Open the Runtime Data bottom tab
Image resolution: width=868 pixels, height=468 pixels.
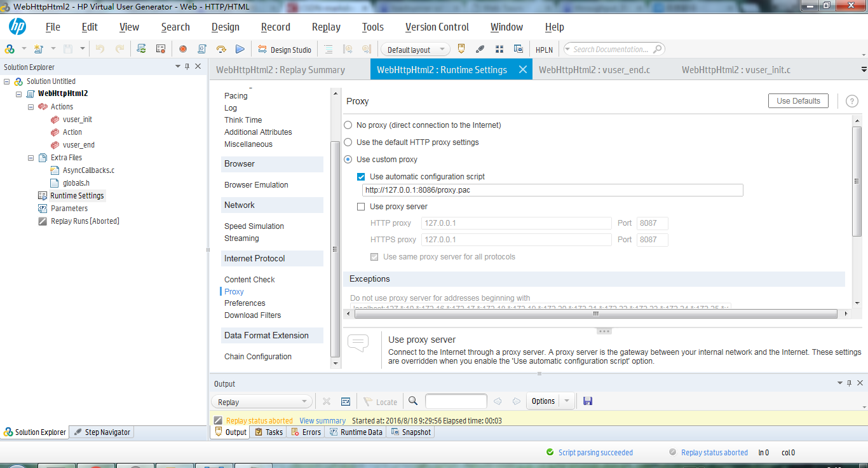click(356, 432)
